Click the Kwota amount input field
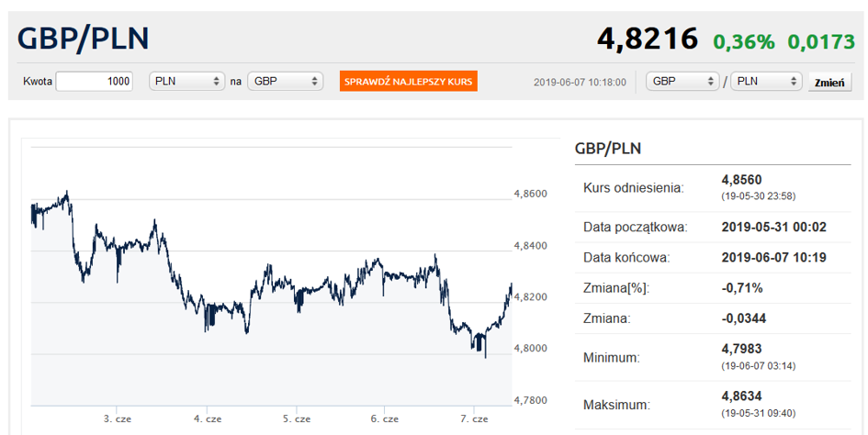Viewport: 868px width, 435px height. click(94, 82)
